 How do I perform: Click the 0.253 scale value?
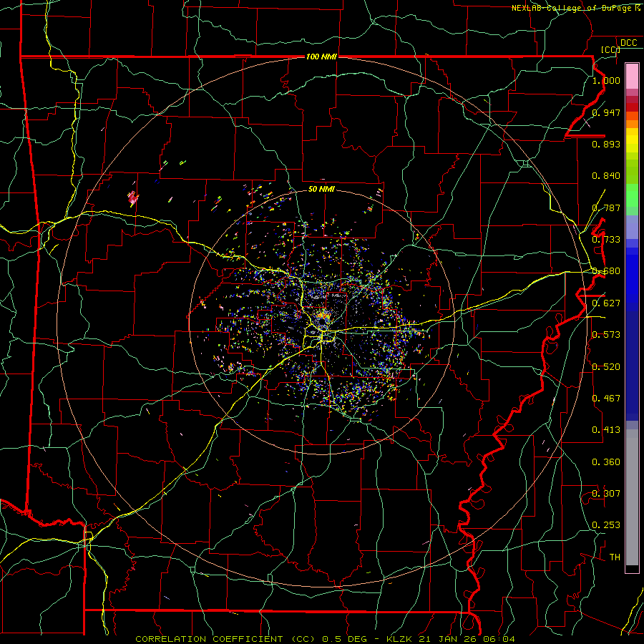click(x=606, y=525)
